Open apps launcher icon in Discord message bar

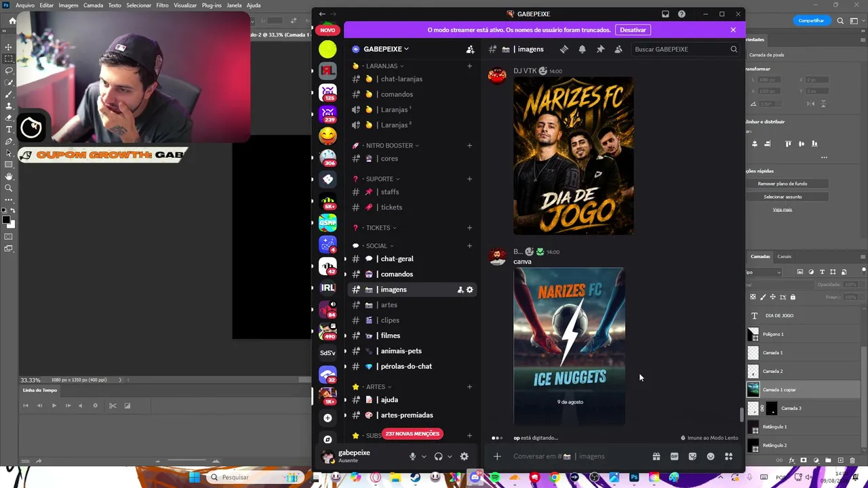(729, 456)
